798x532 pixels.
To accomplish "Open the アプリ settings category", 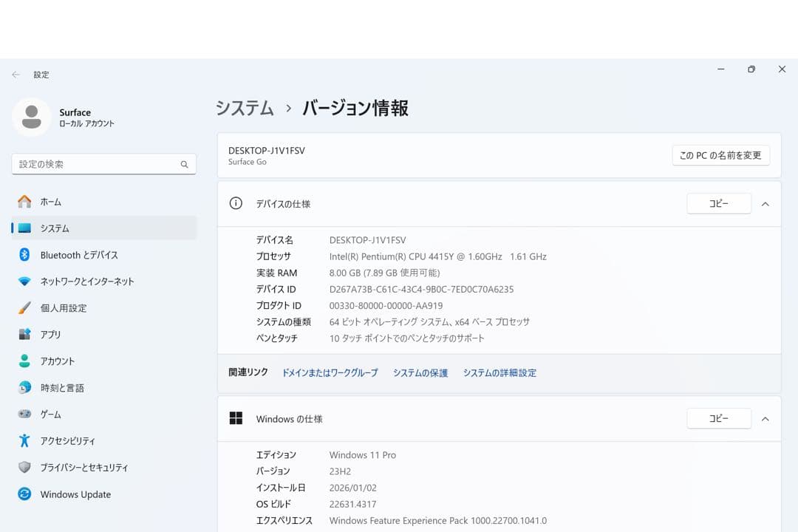I will coord(104,334).
